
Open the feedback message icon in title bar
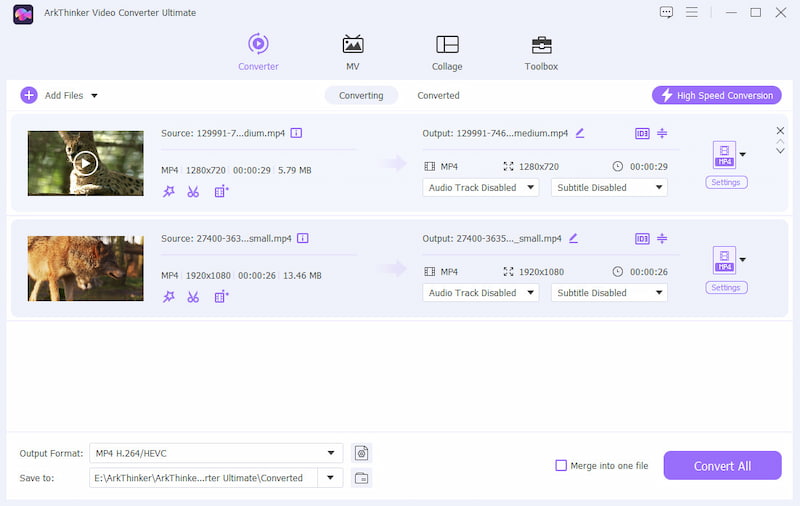click(666, 12)
